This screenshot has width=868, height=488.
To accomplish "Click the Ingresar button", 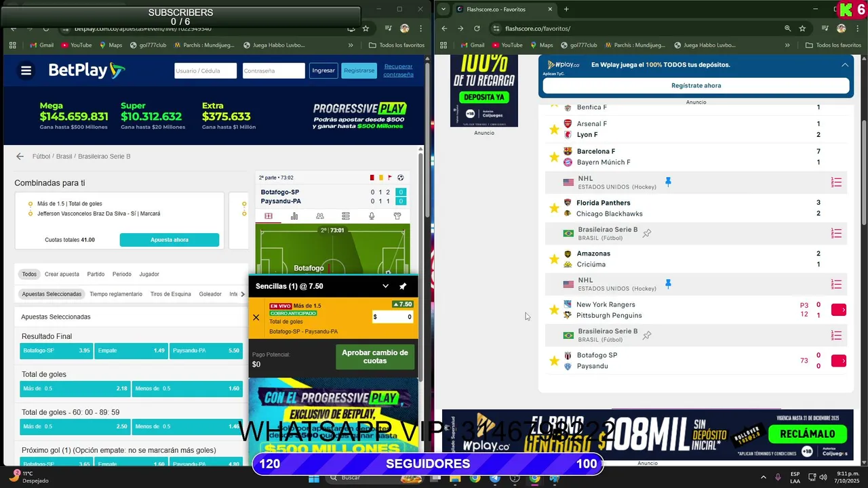I will 323,70.
